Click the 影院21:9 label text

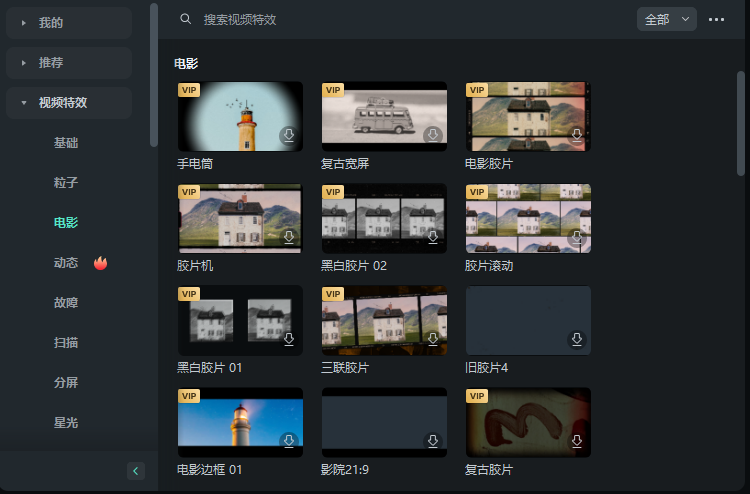tap(345, 470)
